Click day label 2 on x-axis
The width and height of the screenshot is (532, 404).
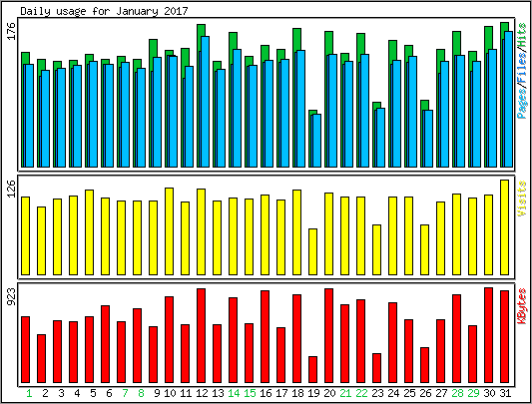45,393
